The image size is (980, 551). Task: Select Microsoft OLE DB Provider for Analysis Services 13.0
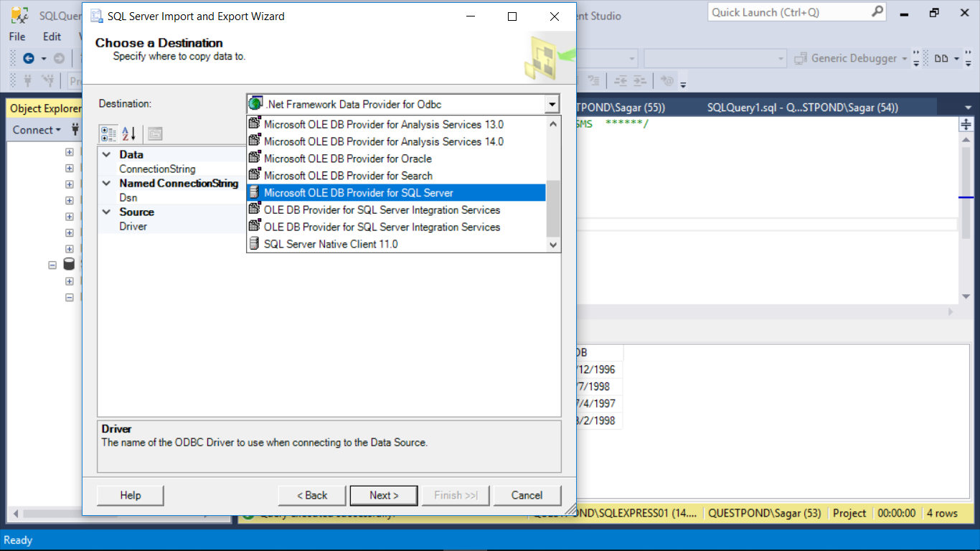pos(396,124)
